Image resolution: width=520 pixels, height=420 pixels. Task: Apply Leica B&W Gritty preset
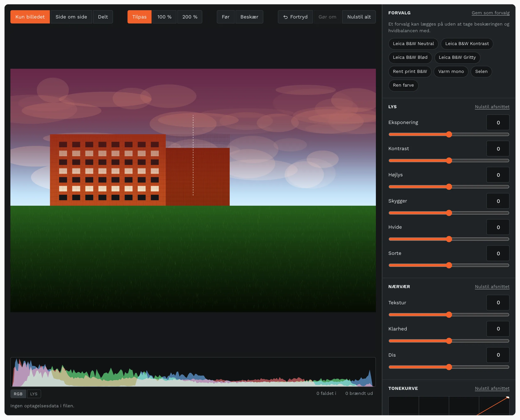457,57
